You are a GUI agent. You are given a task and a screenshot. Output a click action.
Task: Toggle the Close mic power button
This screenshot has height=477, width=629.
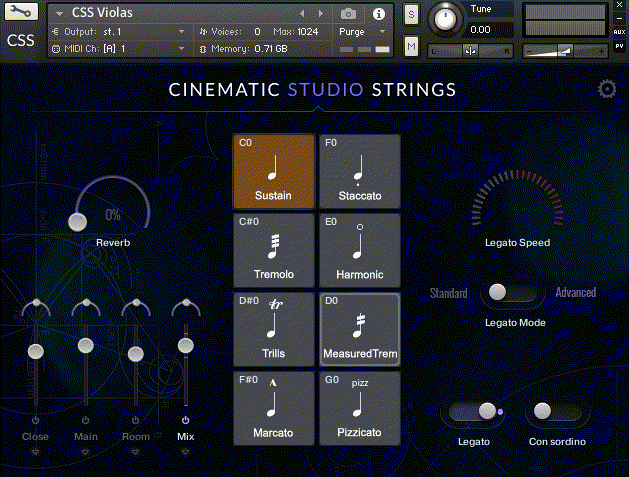click(36, 420)
